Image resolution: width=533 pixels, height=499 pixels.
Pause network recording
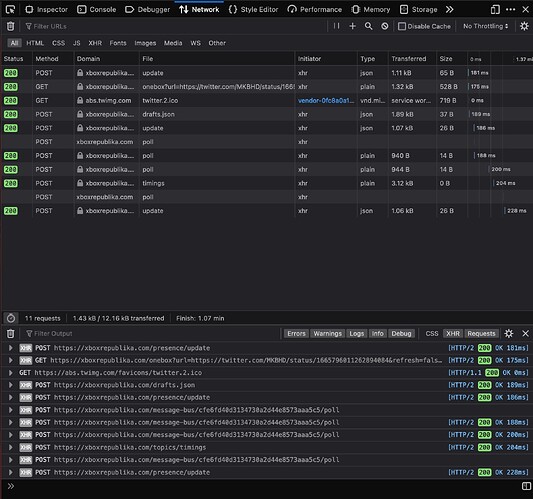coord(336,26)
